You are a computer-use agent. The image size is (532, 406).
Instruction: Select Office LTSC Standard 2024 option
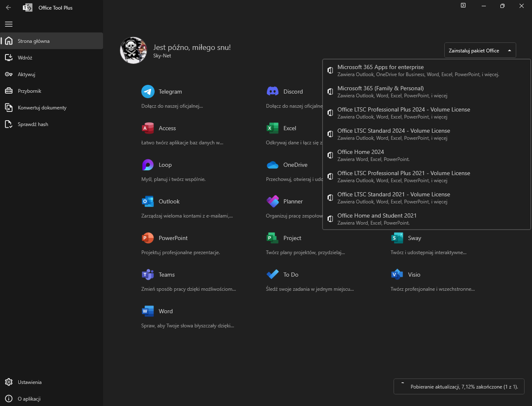pos(426,134)
